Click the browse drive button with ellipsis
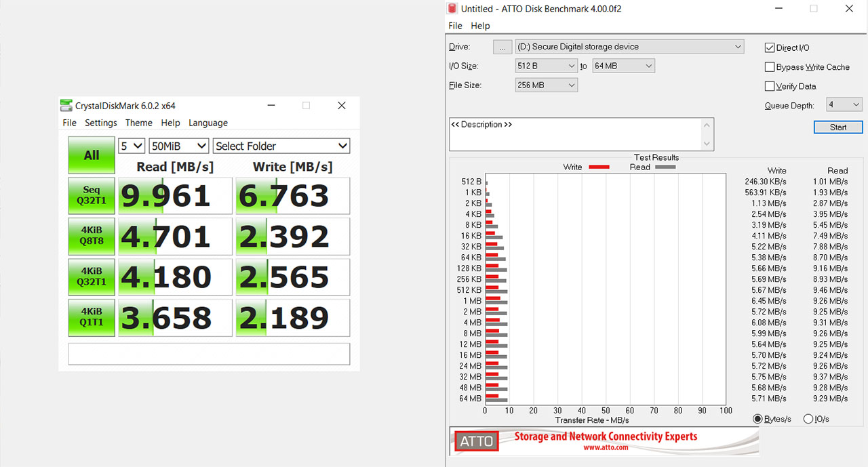The height and width of the screenshot is (467, 868). pos(502,47)
